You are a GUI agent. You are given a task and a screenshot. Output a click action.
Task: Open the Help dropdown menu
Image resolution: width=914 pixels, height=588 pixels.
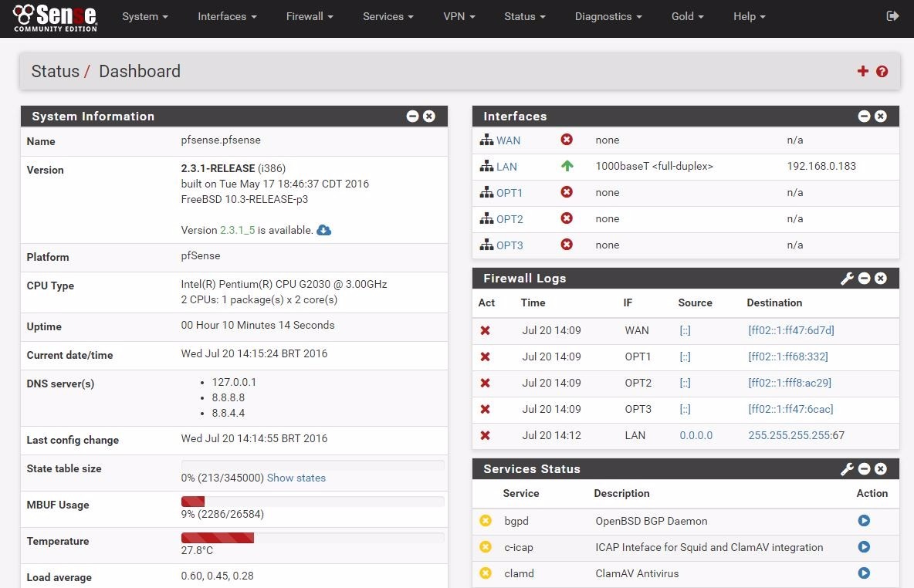(x=749, y=16)
